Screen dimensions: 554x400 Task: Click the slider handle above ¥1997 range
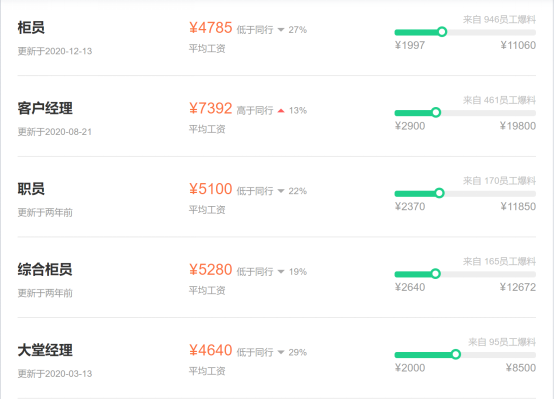(442, 32)
